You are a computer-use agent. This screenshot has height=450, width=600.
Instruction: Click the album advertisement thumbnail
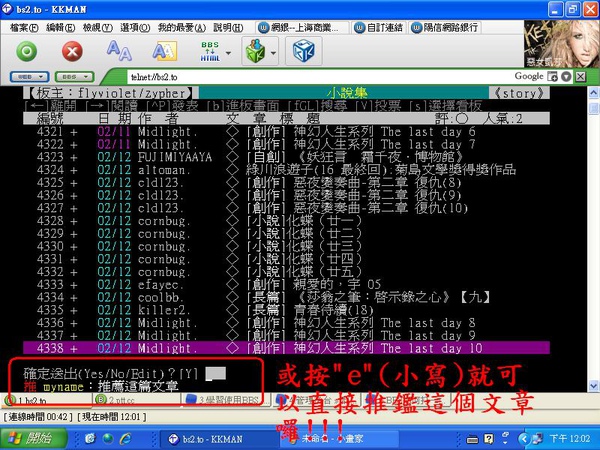pos(562,44)
